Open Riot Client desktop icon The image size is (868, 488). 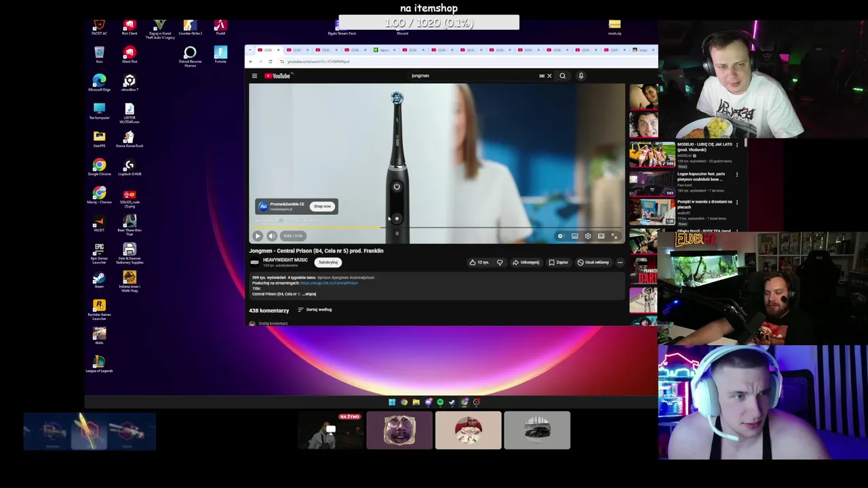point(130,27)
